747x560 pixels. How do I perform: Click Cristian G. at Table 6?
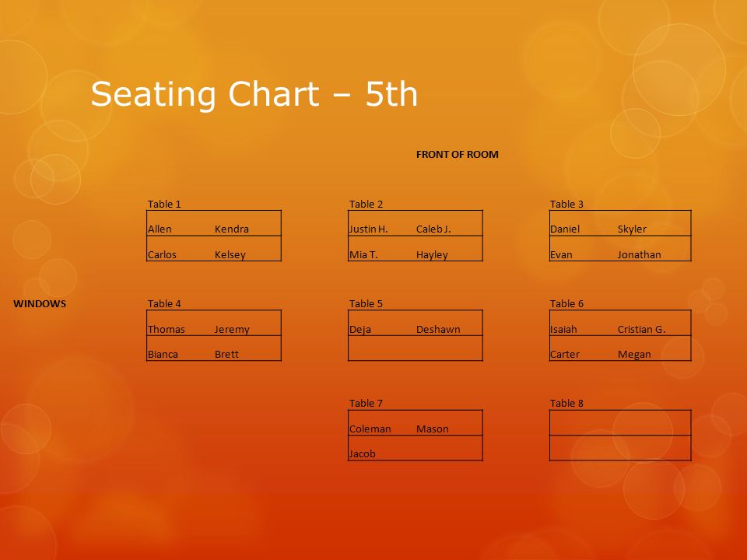click(x=642, y=329)
